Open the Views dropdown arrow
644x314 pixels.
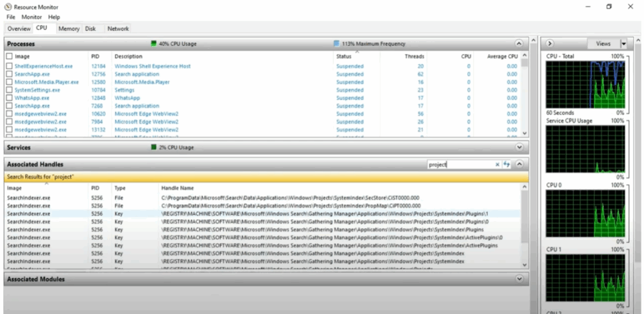pos(623,43)
